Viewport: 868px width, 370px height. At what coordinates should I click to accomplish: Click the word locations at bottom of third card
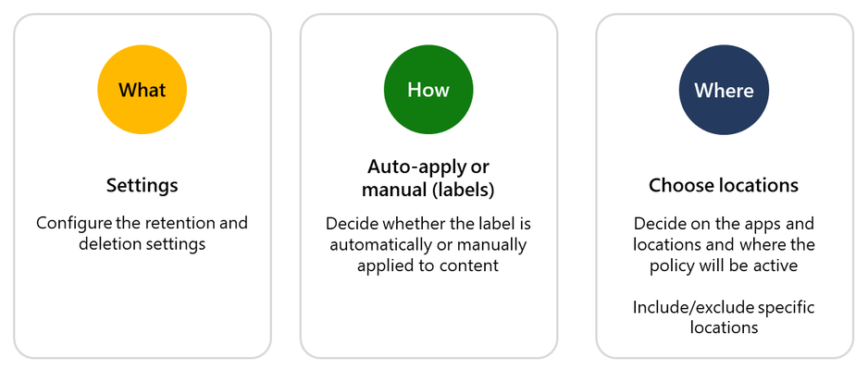[x=724, y=327]
